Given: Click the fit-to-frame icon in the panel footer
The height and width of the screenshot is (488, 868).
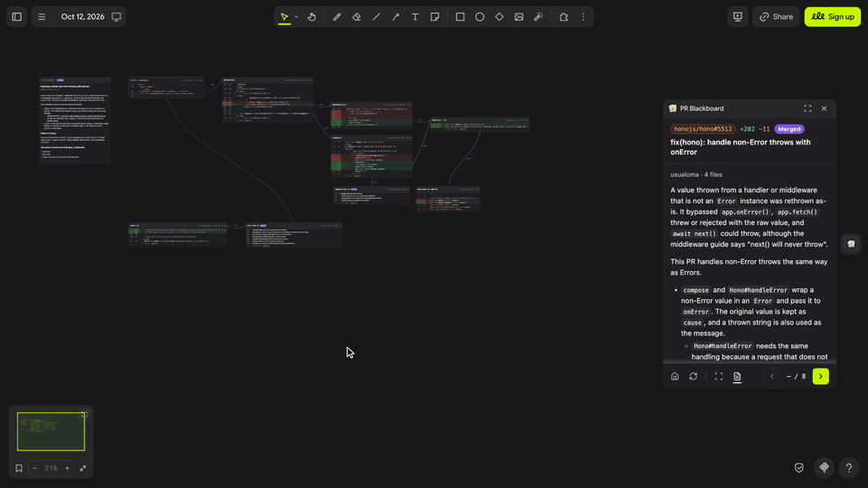Looking at the screenshot, I should [719, 376].
